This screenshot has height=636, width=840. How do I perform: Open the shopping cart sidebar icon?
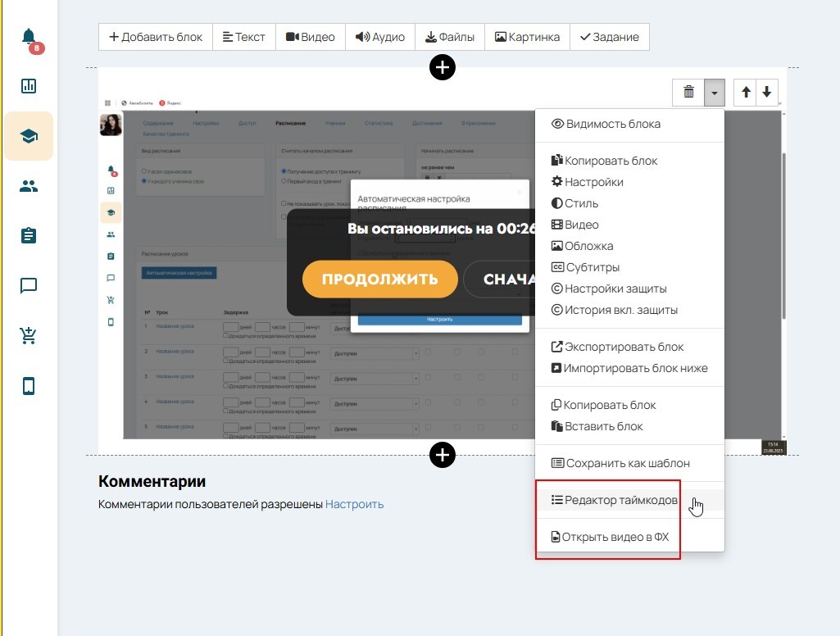click(x=29, y=336)
